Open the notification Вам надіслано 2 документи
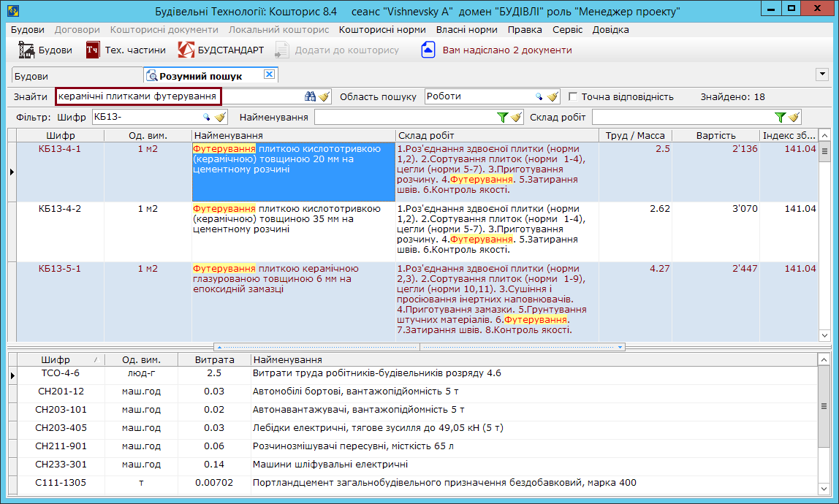 tap(506, 50)
